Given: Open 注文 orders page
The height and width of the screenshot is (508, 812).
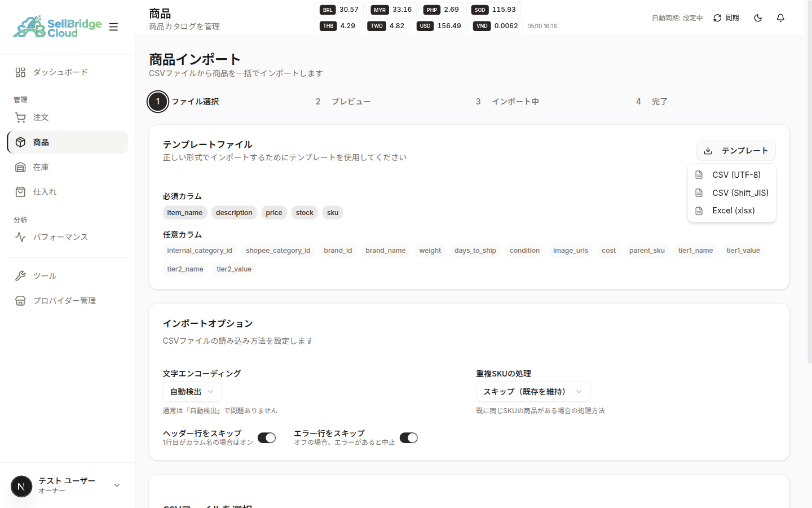Looking at the screenshot, I should coord(68,117).
